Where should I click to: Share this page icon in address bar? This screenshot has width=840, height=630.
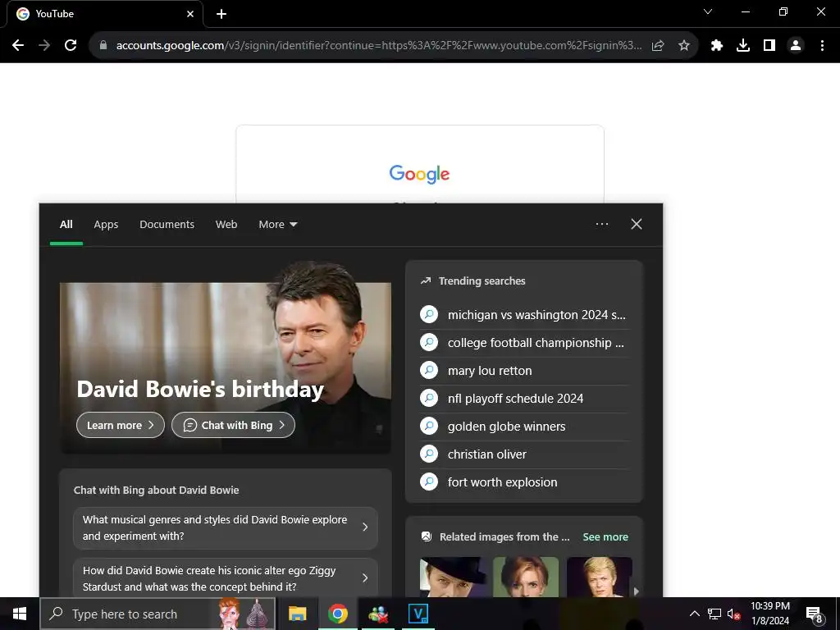tap(658, 46)
